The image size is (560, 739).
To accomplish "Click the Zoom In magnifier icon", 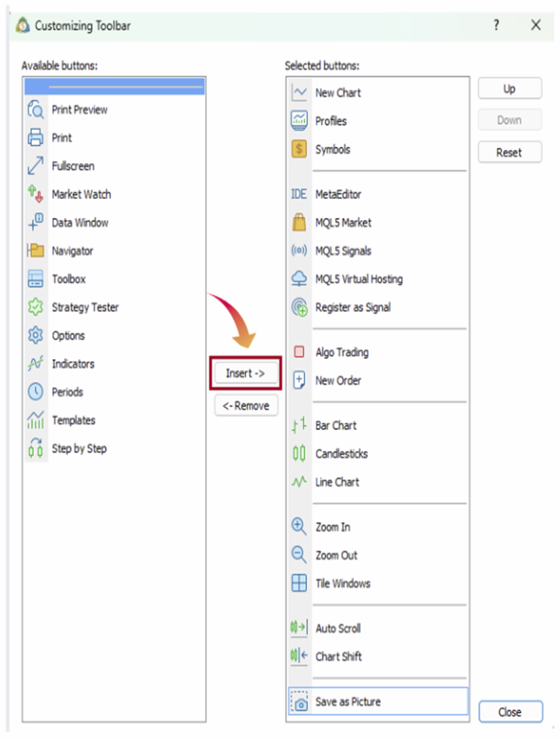I will [x=299, y=527].
